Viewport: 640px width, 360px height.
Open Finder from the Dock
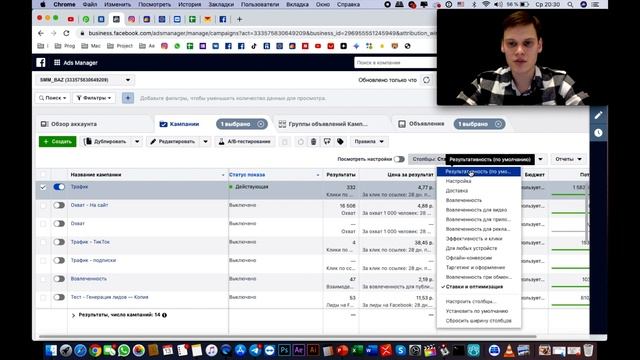coord(51,350)
